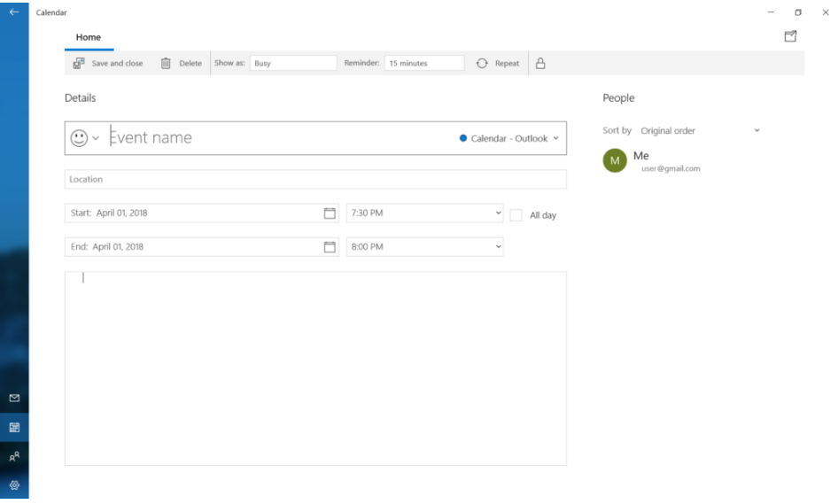Click the Repeat button
This screenshot has width=838, height=504.
[498, 63]
